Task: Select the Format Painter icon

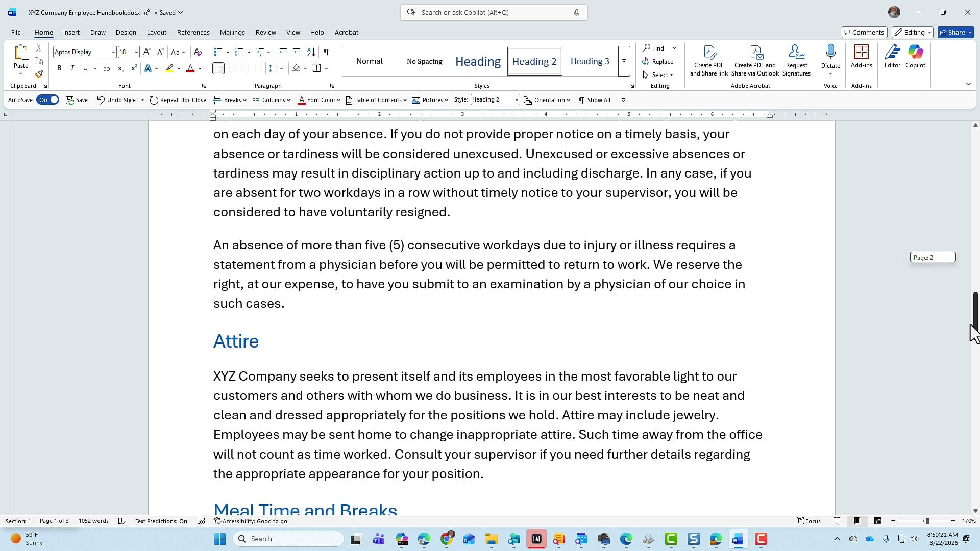Action: (x=39, y=74)
